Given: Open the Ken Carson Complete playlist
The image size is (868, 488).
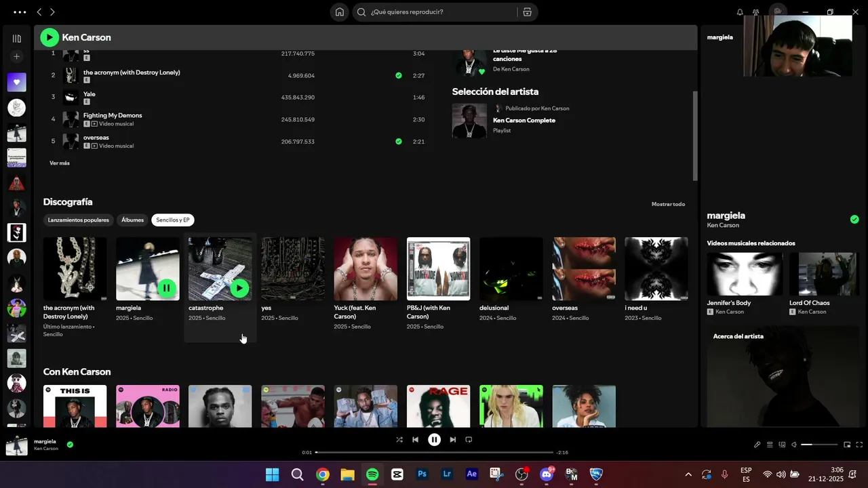Looking at the screenshot, I should coord(524,121).
